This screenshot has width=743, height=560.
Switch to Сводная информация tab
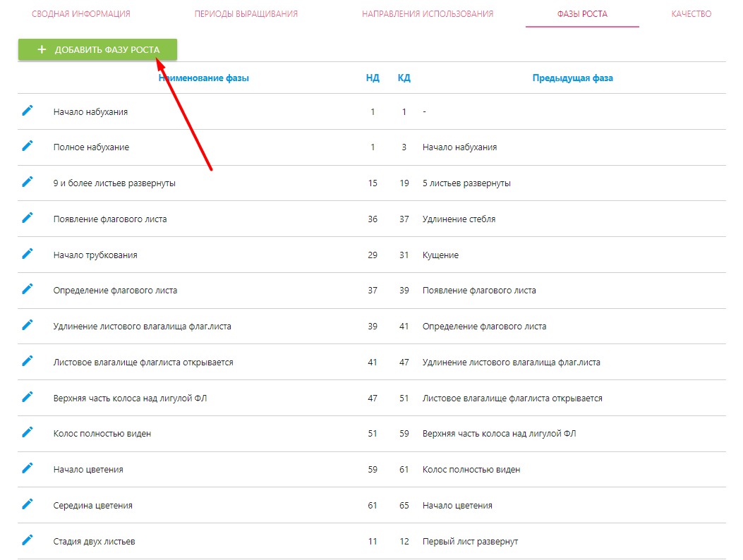pos(81,14)
